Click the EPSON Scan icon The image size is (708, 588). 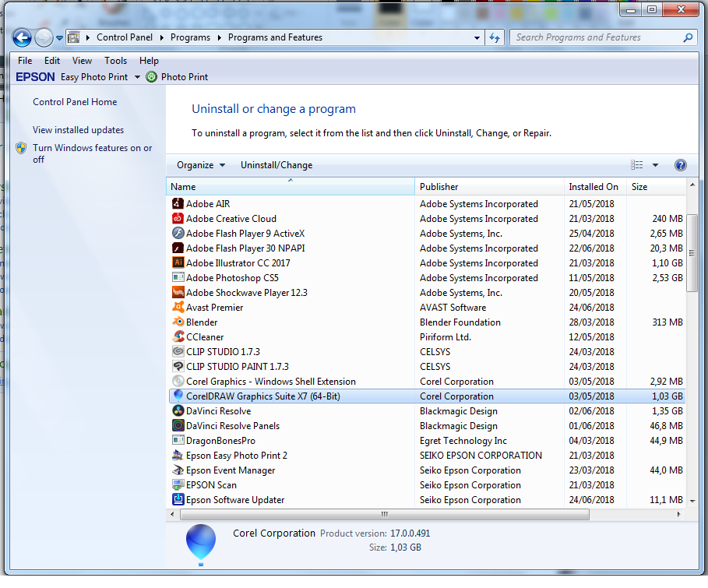pyautogui.click(x=178, y=484)
